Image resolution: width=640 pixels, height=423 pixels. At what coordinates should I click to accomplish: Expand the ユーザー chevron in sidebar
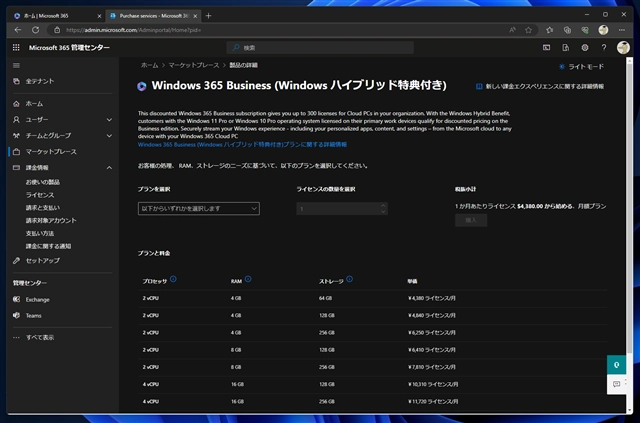[x=109, y=120]
